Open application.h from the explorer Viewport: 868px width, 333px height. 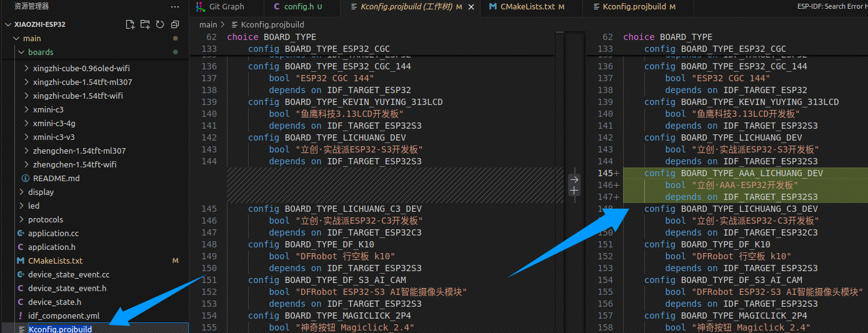(52, 247)
